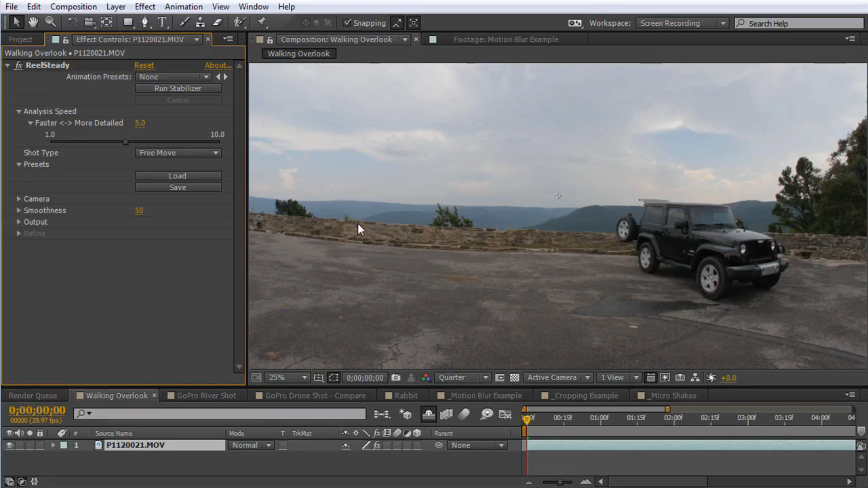Image resolution: width=868 pixels, height=488 pixels.
Task: Select the Hand tool
Action: [x=33, y=22]
